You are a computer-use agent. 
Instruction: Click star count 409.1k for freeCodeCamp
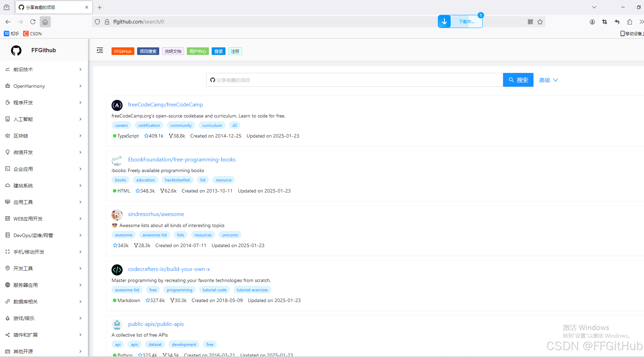pos(154,136)
